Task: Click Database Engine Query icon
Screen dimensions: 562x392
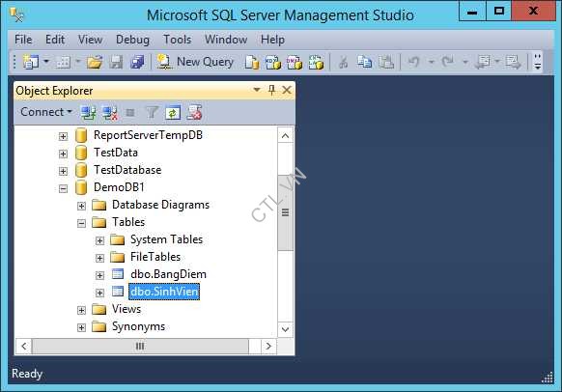Action: click(x=252, y=62)
